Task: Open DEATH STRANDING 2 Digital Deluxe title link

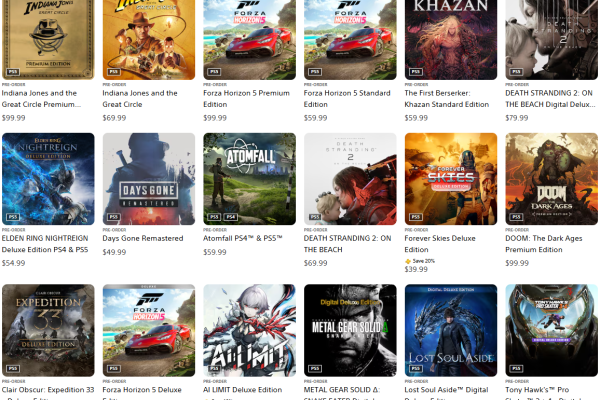Action: 550,99
